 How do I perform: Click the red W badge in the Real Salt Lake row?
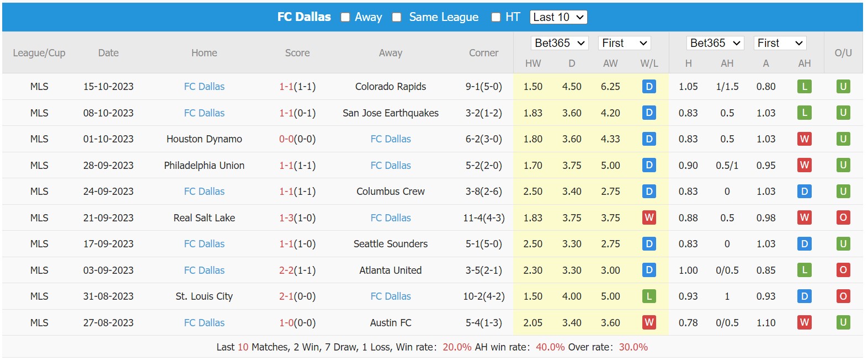coord(649,217)
